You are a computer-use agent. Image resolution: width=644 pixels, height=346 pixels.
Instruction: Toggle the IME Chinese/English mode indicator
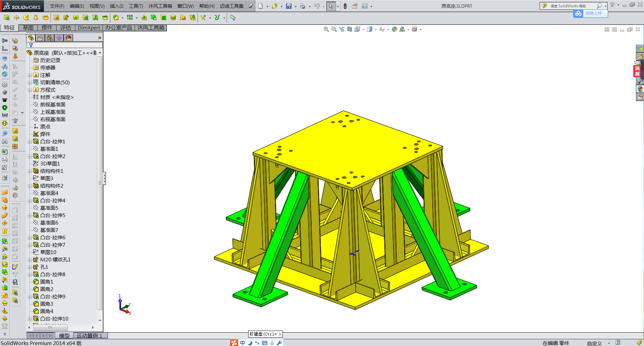(x=243, y=343)
